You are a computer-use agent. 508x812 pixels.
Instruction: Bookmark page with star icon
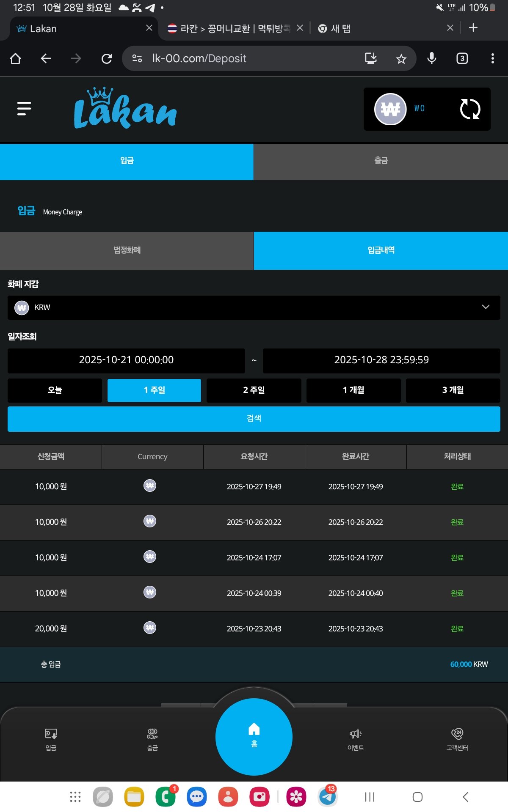coord(401,59)
